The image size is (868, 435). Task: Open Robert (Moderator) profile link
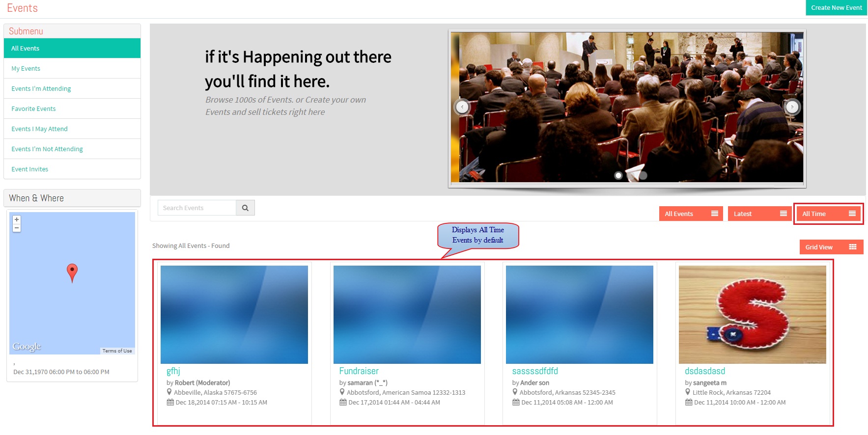pyautogui.click(x=202, y=382)
